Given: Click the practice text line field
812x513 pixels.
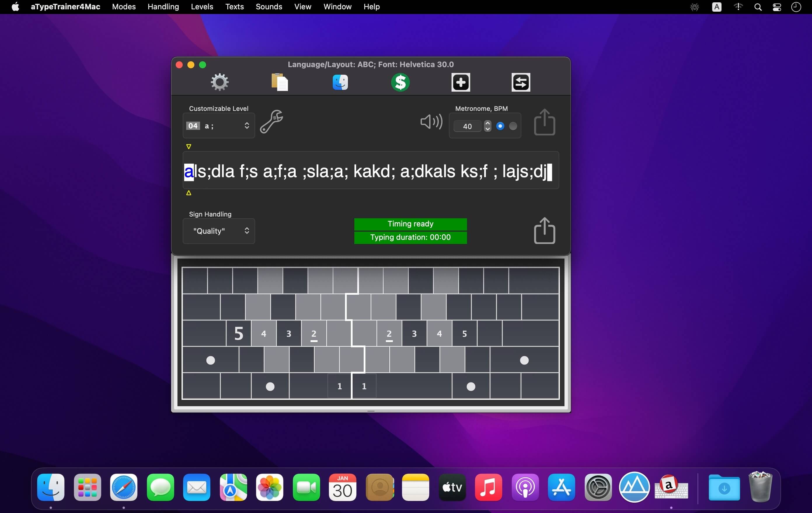Looking at the screenshot, I should point(371,170).
